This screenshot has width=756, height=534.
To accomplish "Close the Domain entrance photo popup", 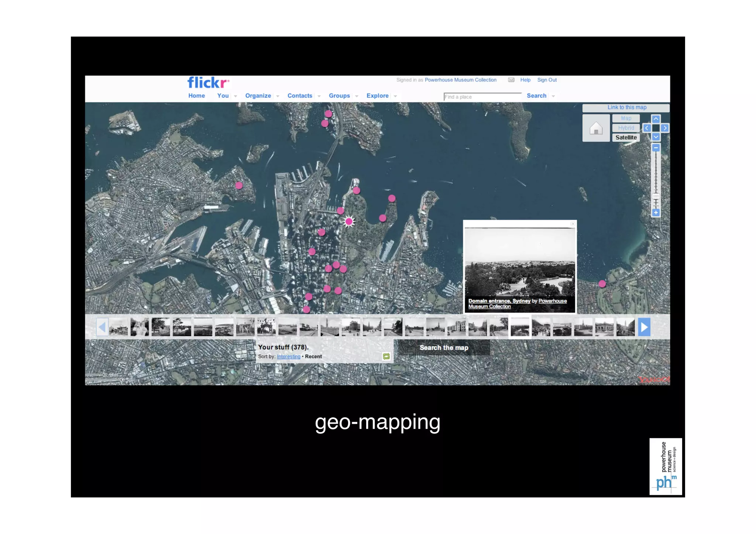I will (573, 224).
